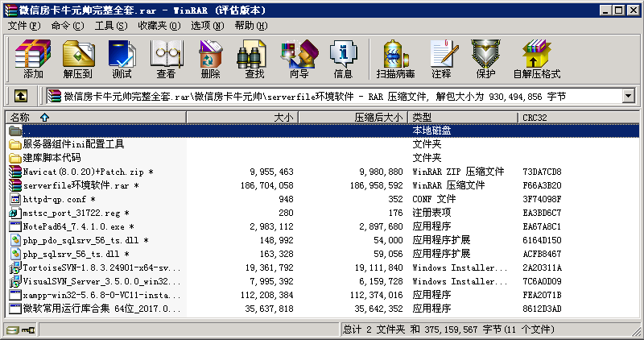The image size is (644, 340).
Task: Select the httpd-qp.conf file
Action: 55,199
